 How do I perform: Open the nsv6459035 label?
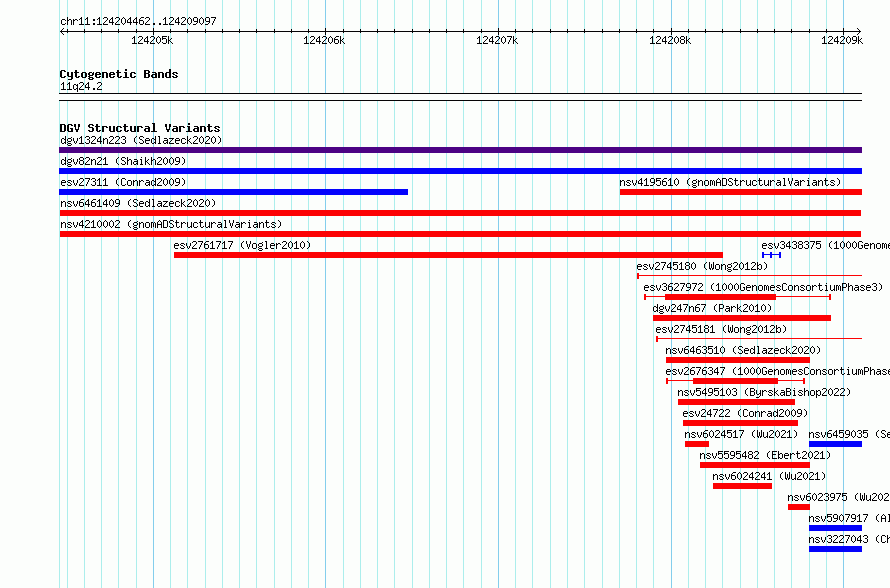pos(849,434)
